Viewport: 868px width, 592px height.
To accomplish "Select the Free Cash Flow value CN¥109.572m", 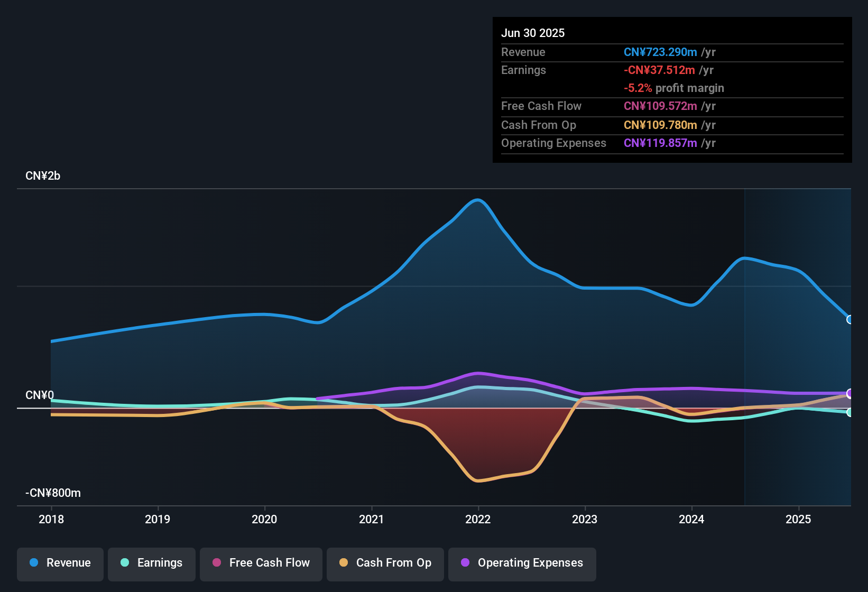I will click(660, 106).
